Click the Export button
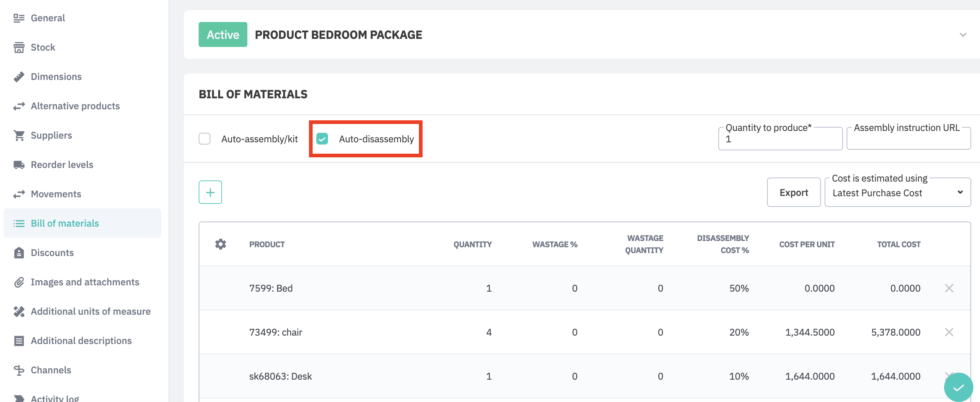980x402 pixels. click(793, 193)
